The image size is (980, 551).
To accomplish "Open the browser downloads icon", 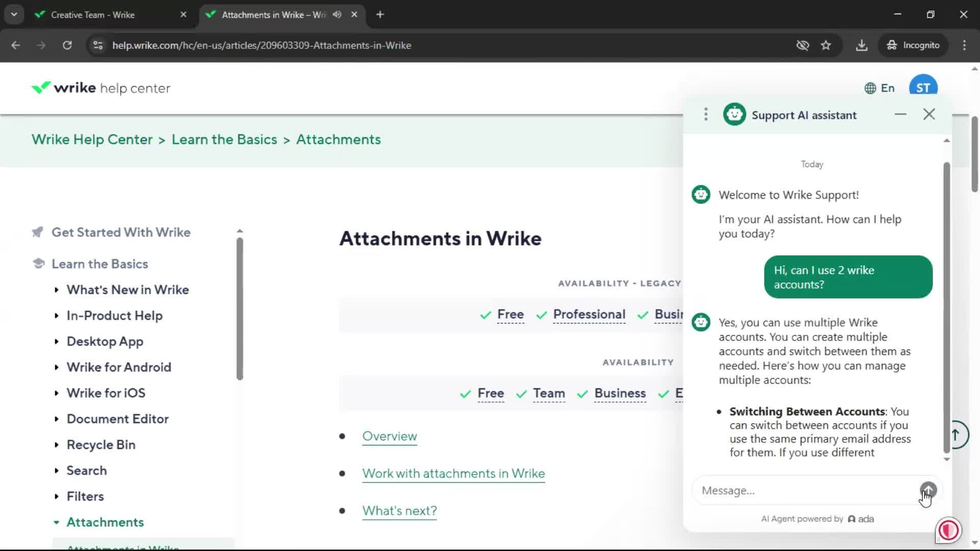I will 862,45.
